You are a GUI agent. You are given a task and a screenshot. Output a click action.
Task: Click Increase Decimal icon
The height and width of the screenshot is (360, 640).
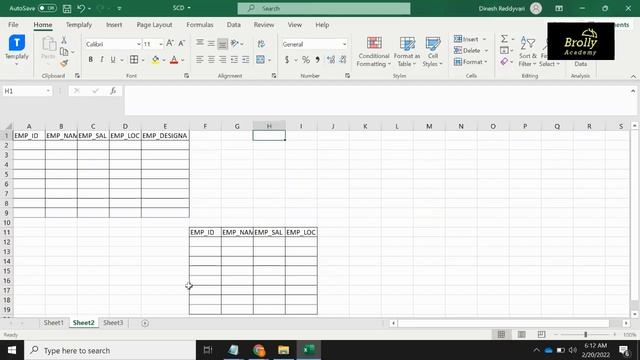(331, 60)
